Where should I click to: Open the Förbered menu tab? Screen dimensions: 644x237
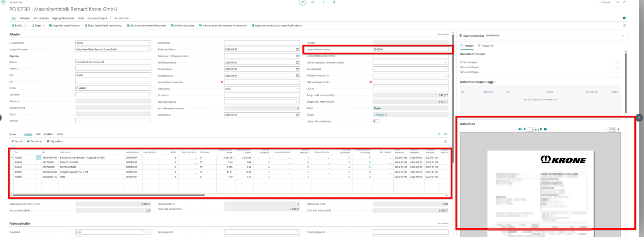point(25,18)
